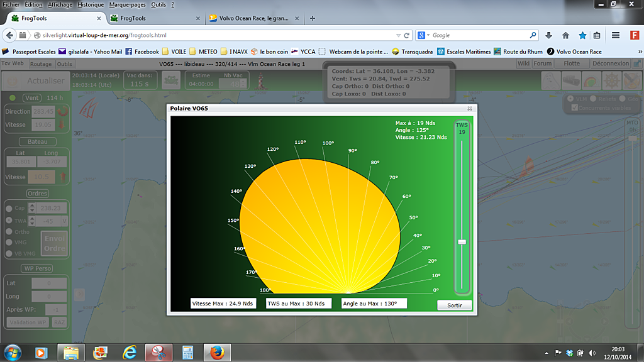Click the Déconnexion button

610,63
